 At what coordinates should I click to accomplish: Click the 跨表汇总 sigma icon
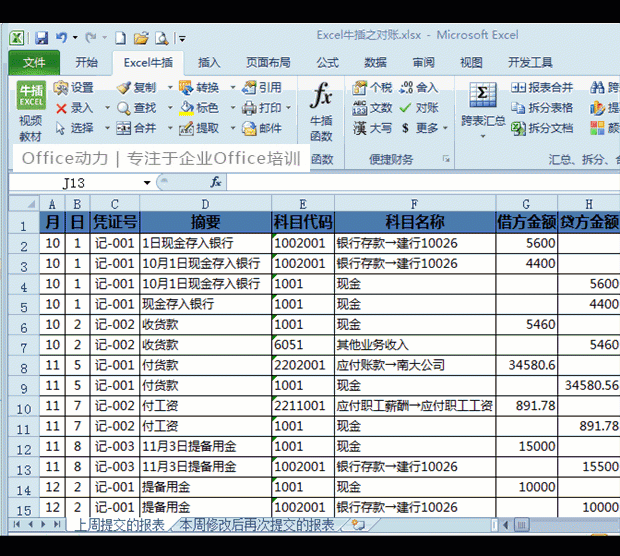[x=482, y=95]
